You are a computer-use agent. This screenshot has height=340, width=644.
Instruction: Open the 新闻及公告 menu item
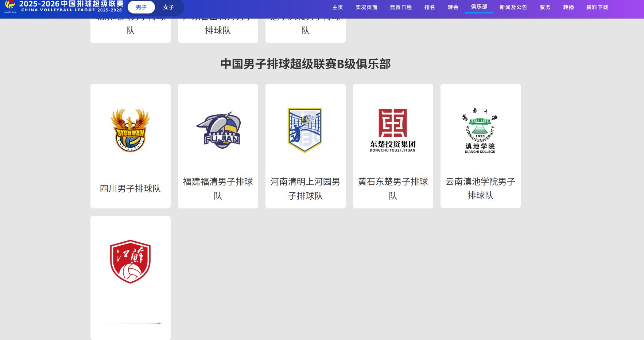tap(513, 7)
